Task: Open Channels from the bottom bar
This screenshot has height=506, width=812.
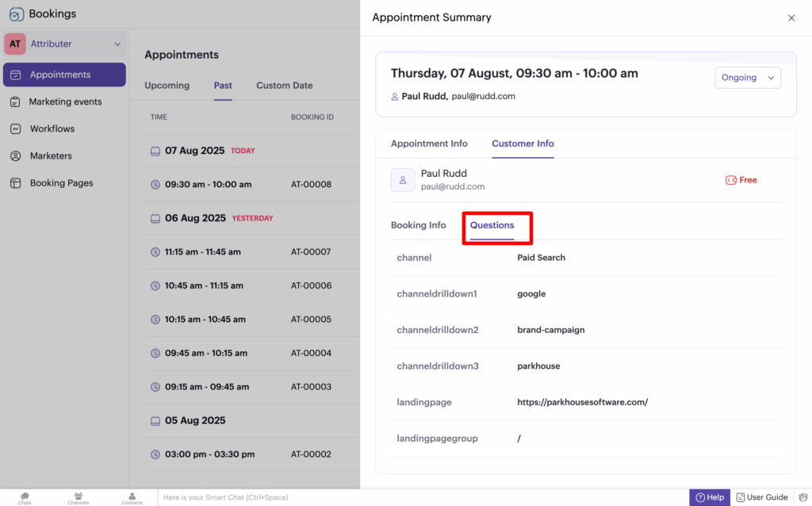Action: (79, 498)
